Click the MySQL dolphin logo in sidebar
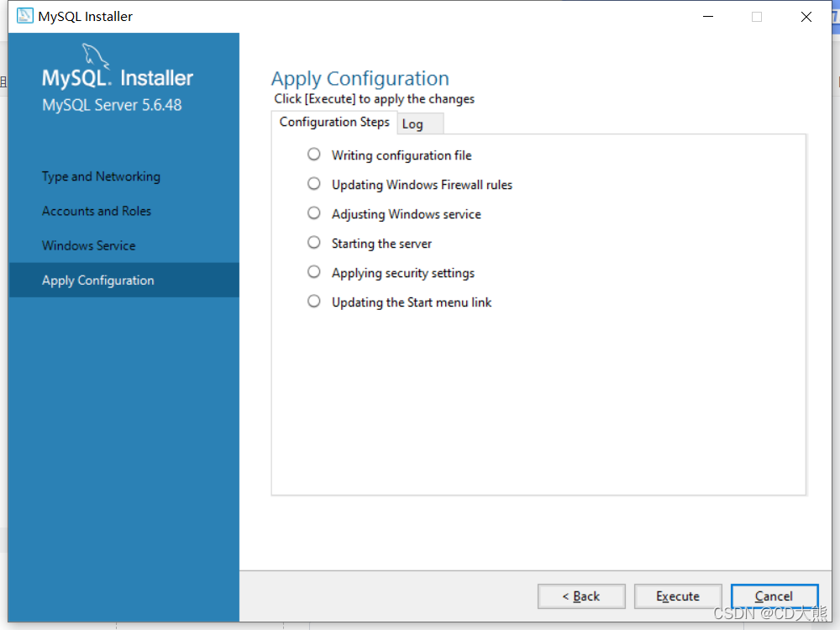The height and width of the screenshot is (630, 840). point(96,57)
